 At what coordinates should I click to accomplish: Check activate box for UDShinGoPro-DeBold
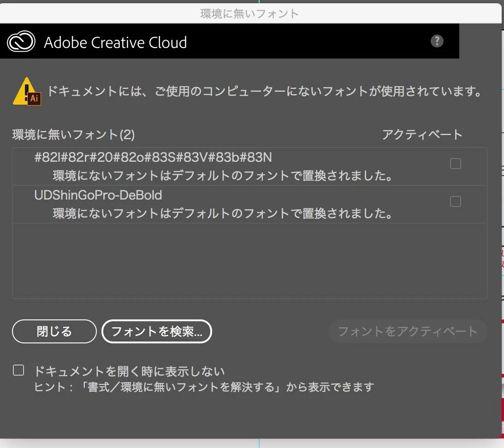coord(456,201)
